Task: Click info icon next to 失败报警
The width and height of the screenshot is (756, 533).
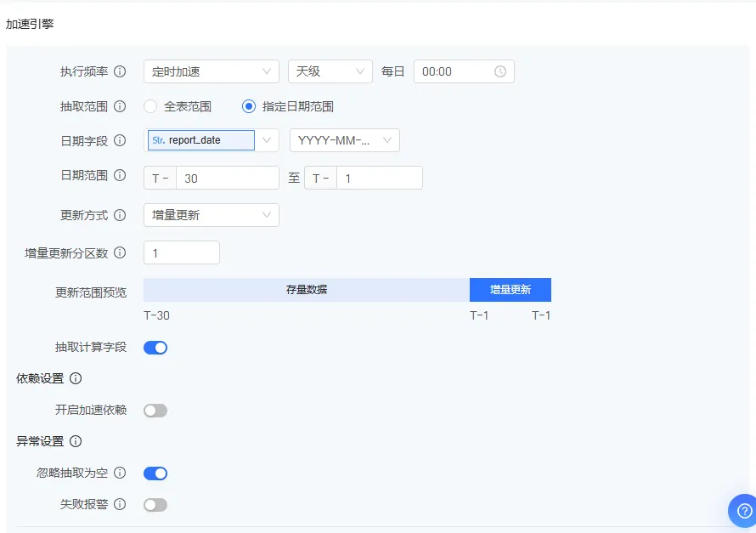Action: click(x=120, y=504)
